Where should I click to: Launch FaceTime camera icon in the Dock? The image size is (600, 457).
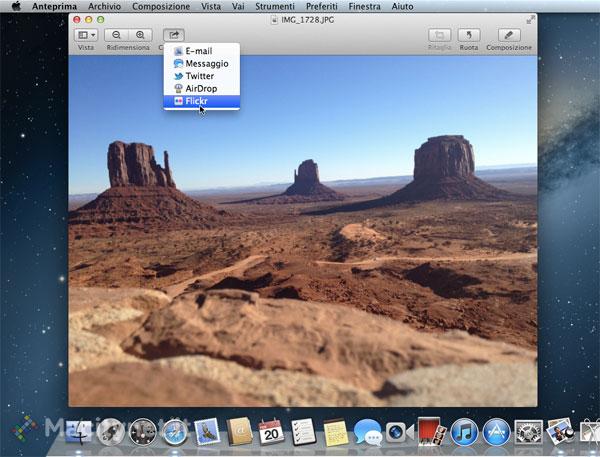(399, 433)
